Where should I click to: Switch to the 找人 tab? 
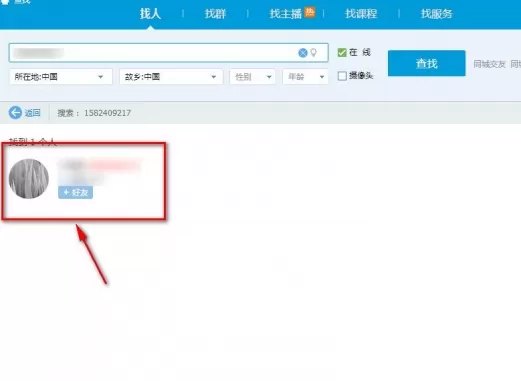[x=150, y=14]
